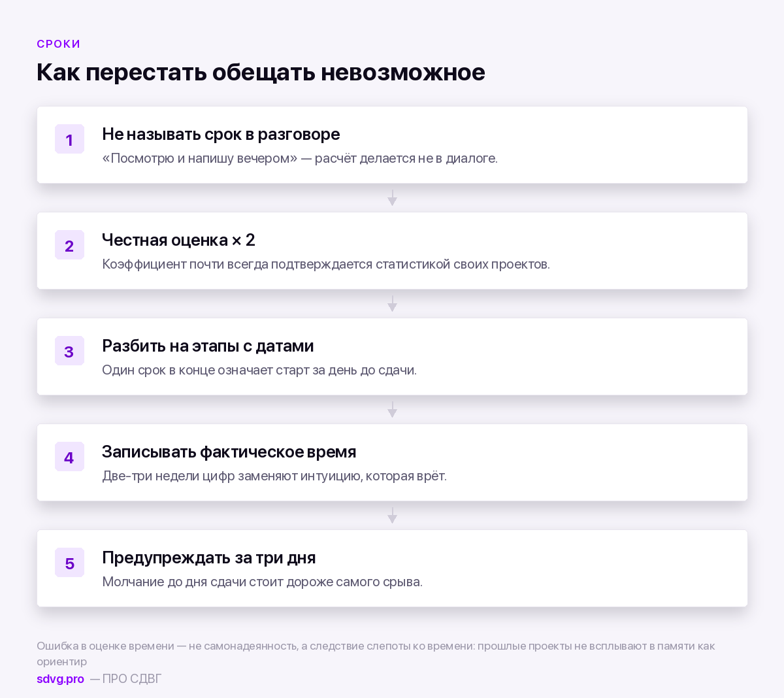Click the heading 'Разбить на этапы с датами'
Screen dimensions: 784x698
pos(208,346)
